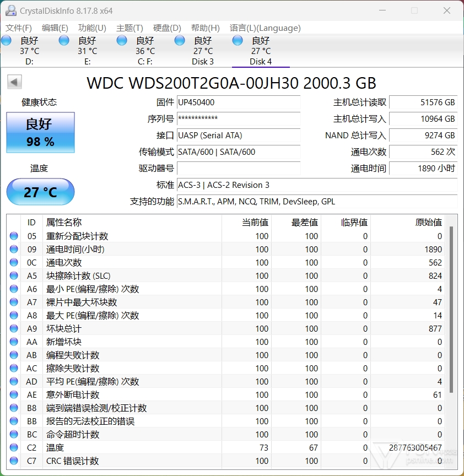Click the 主机总计写入 value 10964 GB
This screenshot has width=464, height=476.
coord(423,118)
